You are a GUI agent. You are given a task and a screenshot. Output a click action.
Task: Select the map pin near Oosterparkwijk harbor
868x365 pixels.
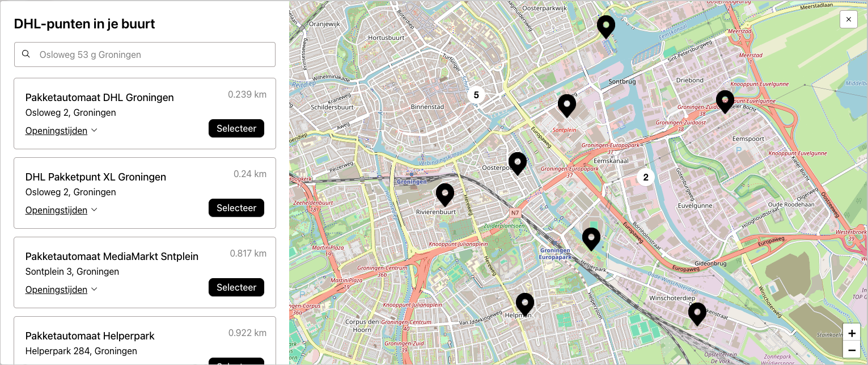click(x=606, y=26)
